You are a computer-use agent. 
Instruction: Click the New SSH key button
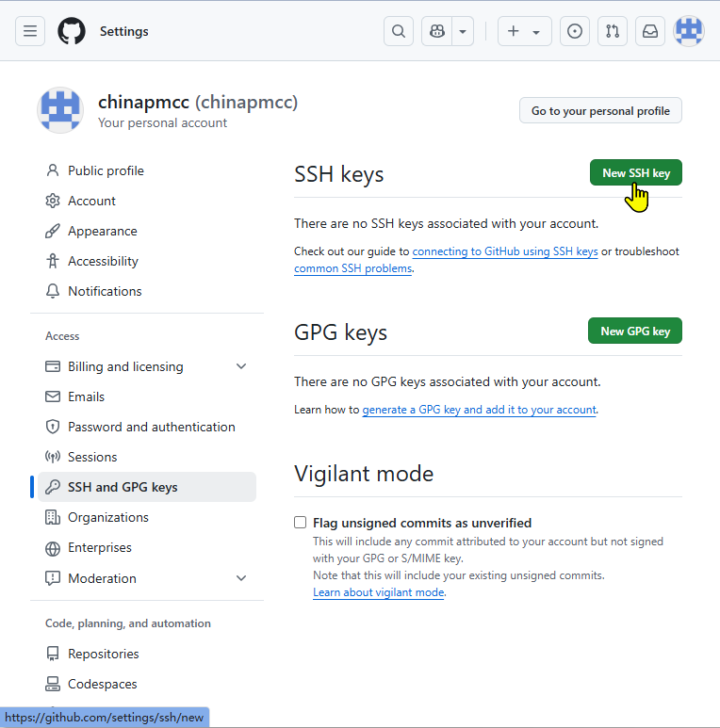pyautogui.click(x=635, y=173)
